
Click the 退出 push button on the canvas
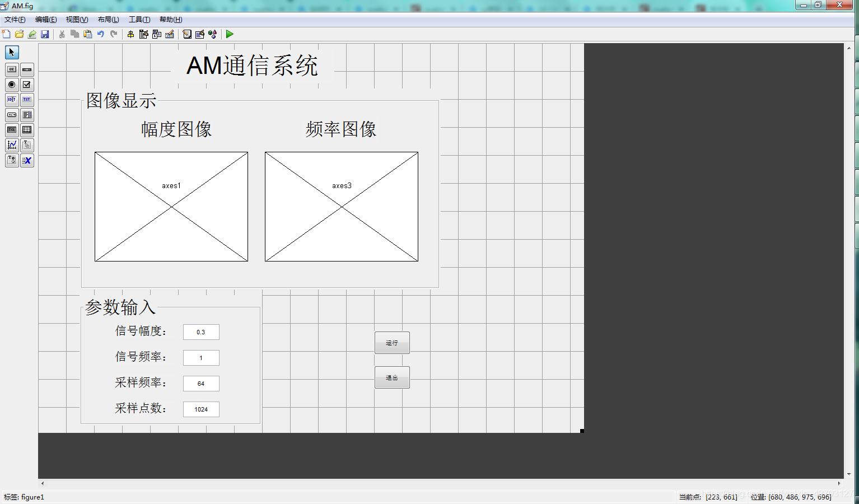point(392,377)
